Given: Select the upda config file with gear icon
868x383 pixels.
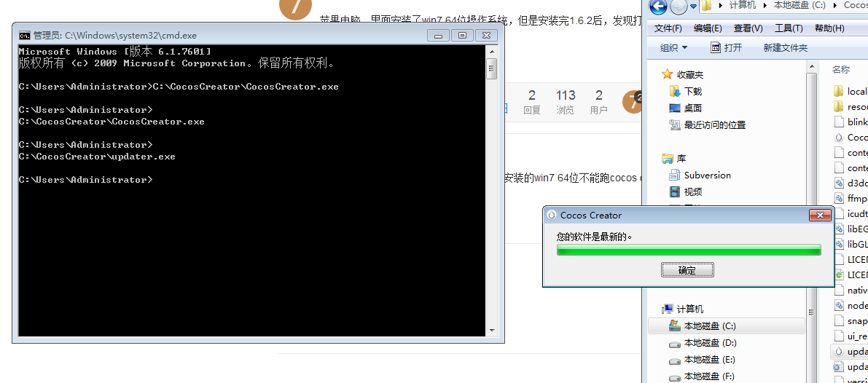Looking at the screenshot, I should tap(838, 366).
